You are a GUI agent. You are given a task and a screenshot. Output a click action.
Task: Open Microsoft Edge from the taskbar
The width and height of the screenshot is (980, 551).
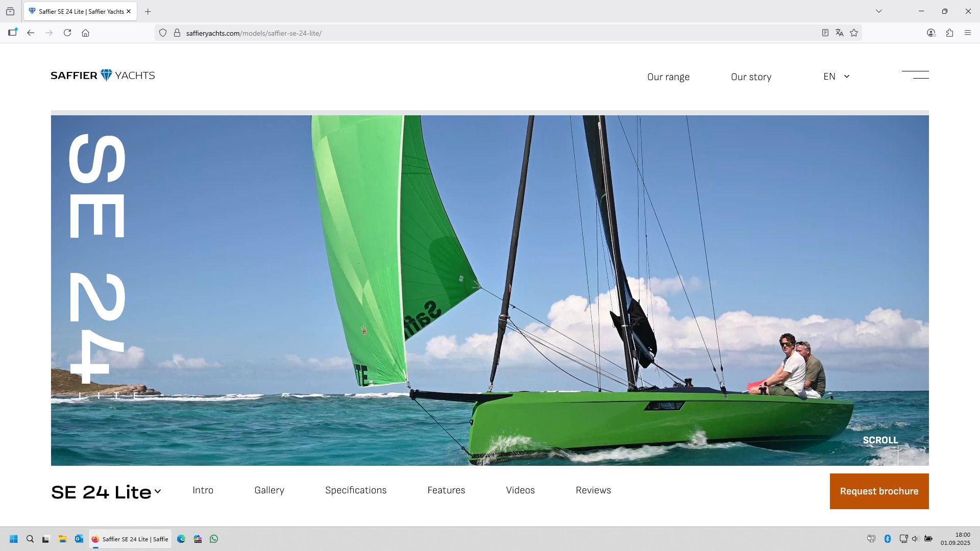(181, 539)
